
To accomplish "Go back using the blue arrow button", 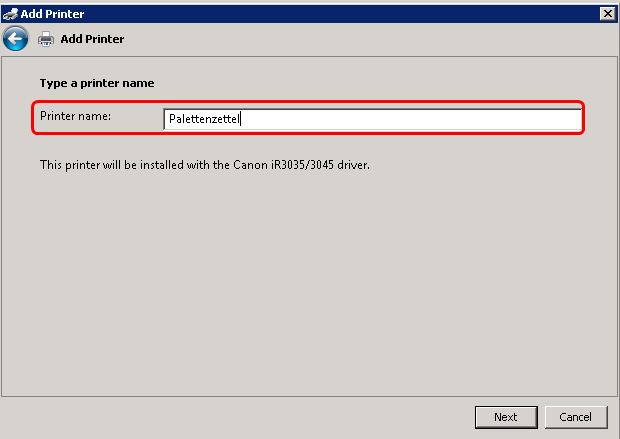I will (x=15, y=39).
